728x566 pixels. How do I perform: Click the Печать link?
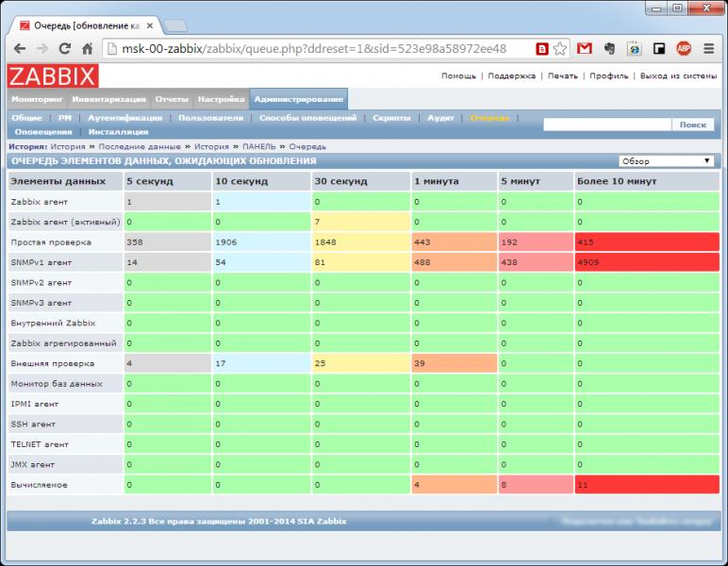click(563, 75)
